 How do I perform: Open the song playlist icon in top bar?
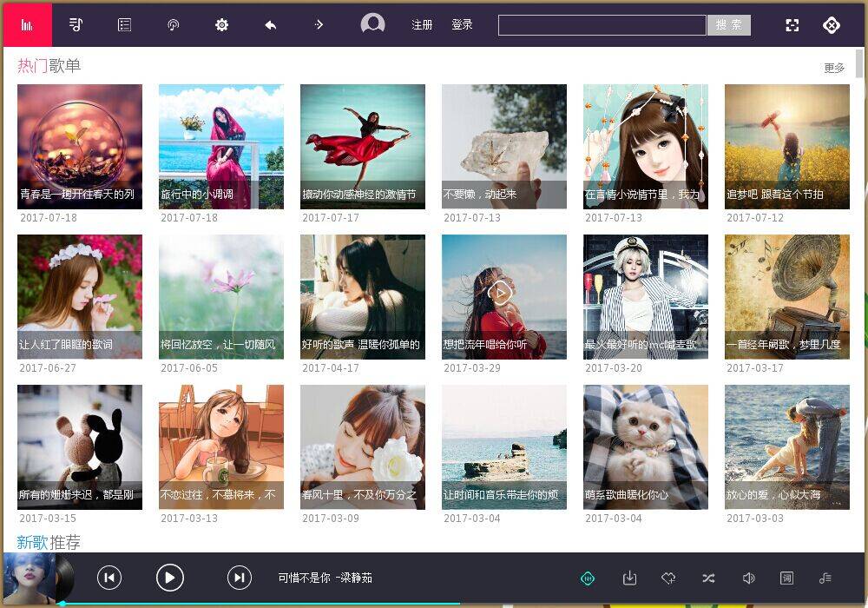pos(76,24)
